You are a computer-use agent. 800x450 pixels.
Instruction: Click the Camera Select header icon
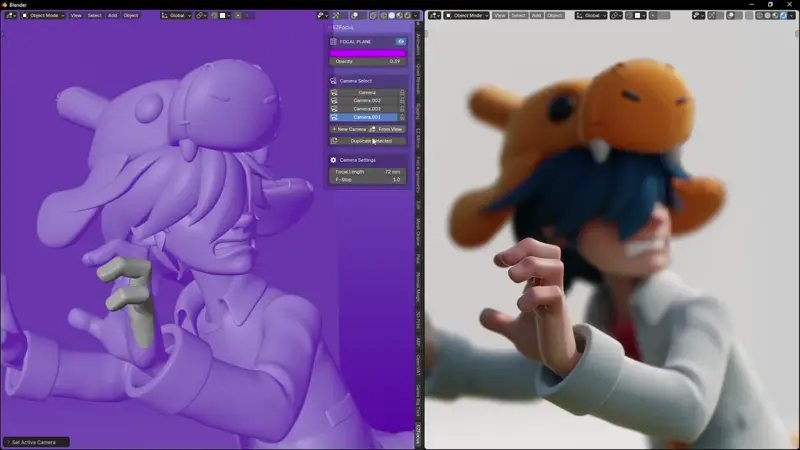click(x=333, y=81)
